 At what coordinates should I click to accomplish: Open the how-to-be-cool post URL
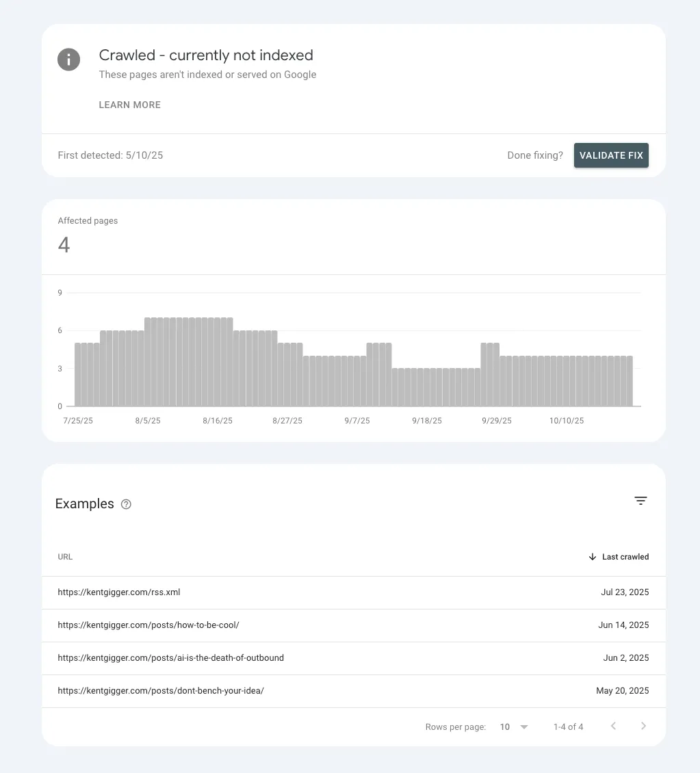click(x=148, y=625)
